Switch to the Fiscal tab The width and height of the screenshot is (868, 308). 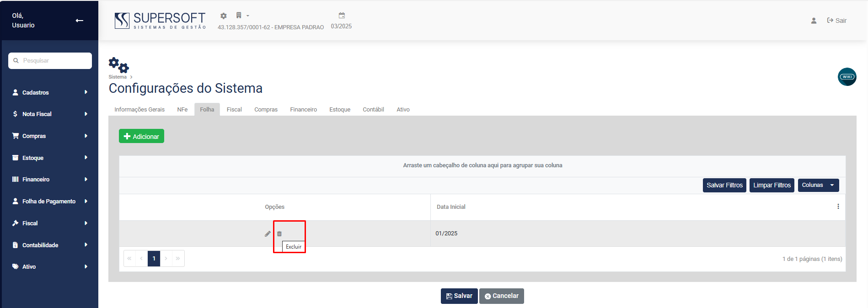(x=234, y=110)
